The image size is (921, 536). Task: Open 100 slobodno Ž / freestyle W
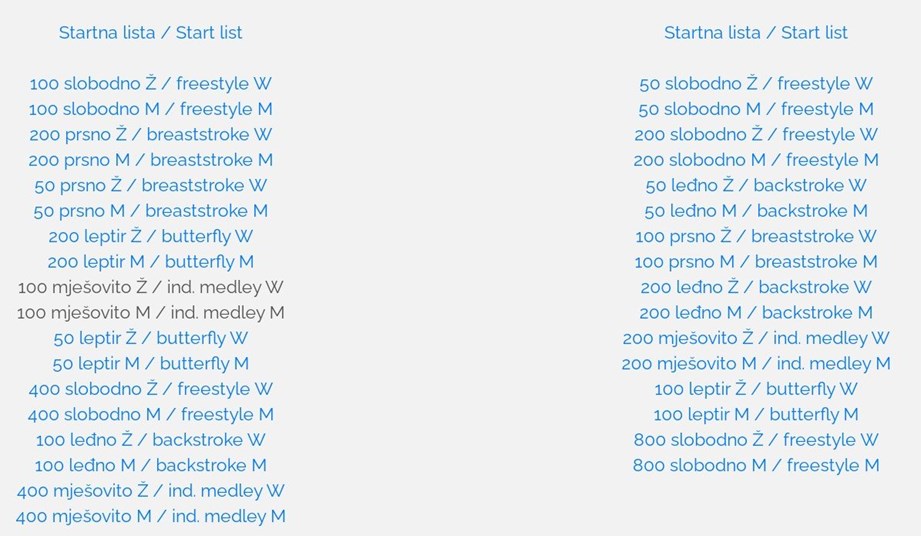pyautogui.click(x=150, y=83)
